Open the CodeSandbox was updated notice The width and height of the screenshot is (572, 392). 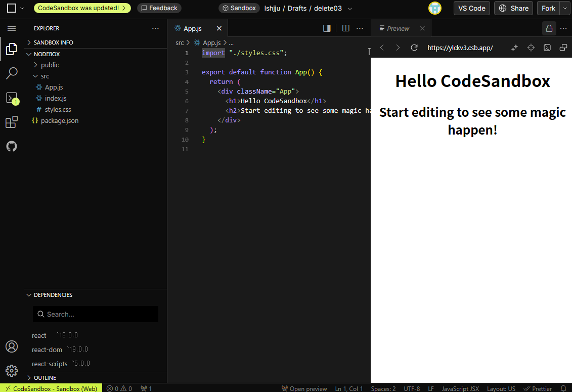click(82, 8)
